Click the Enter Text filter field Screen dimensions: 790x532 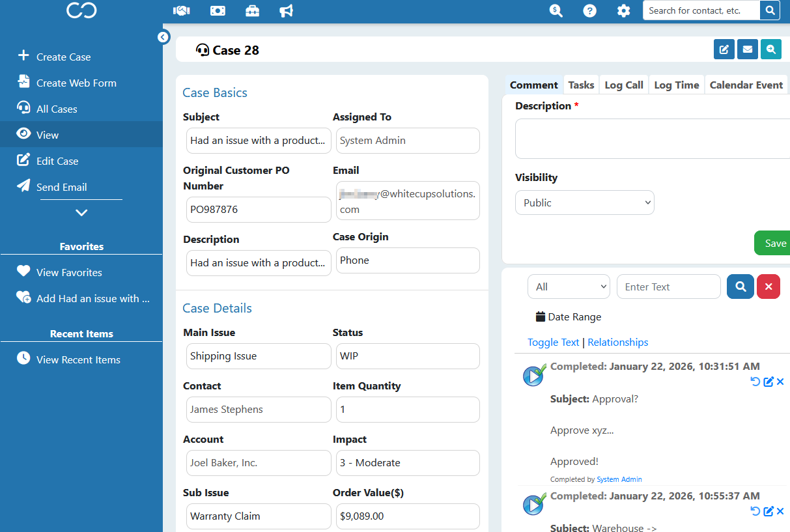(669, 287)
